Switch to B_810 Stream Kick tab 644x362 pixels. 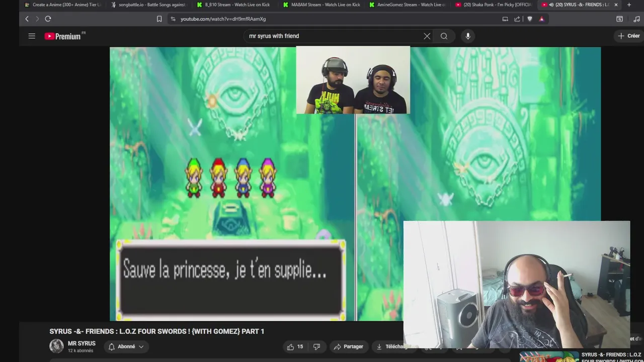[234, 5]
